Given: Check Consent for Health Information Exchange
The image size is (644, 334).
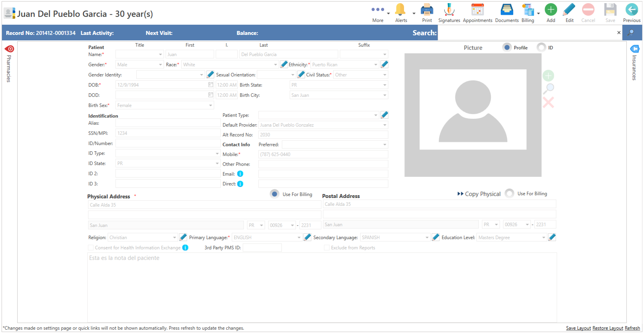Looking at the screenshot, I should (91, 248).
